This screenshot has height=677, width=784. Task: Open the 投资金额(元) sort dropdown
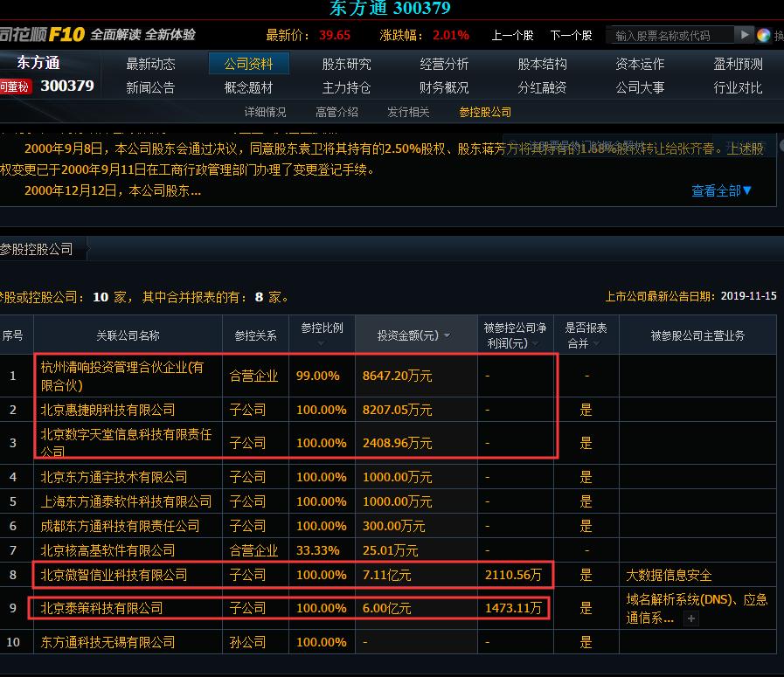447,335
